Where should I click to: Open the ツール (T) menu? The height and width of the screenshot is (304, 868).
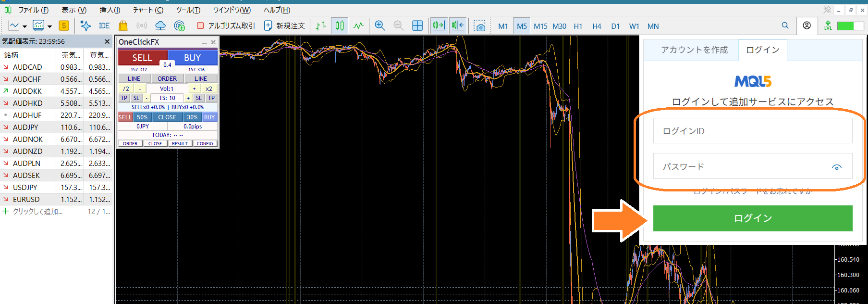coord(188,10)
